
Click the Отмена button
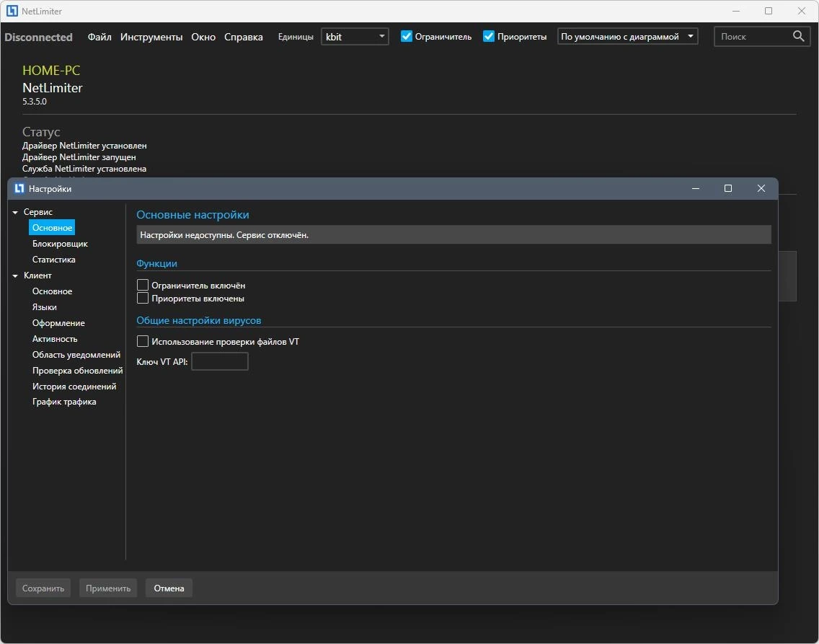point(169,588)
